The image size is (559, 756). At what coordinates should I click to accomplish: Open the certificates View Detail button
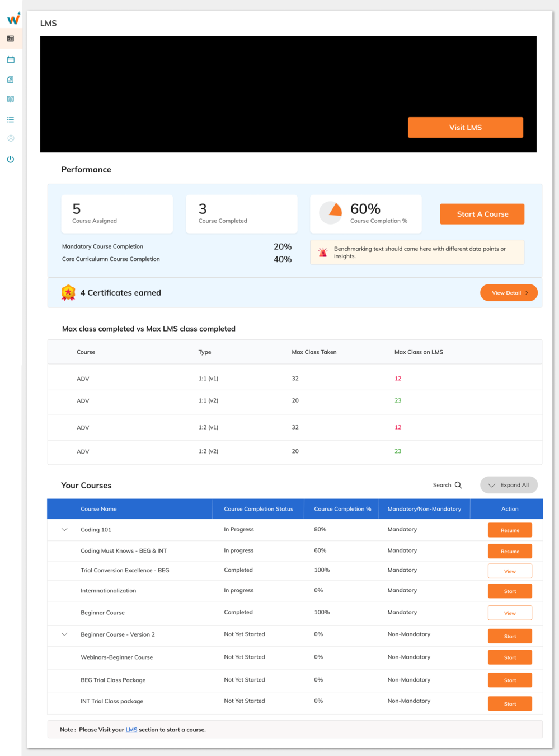click(x=509, y=293)
